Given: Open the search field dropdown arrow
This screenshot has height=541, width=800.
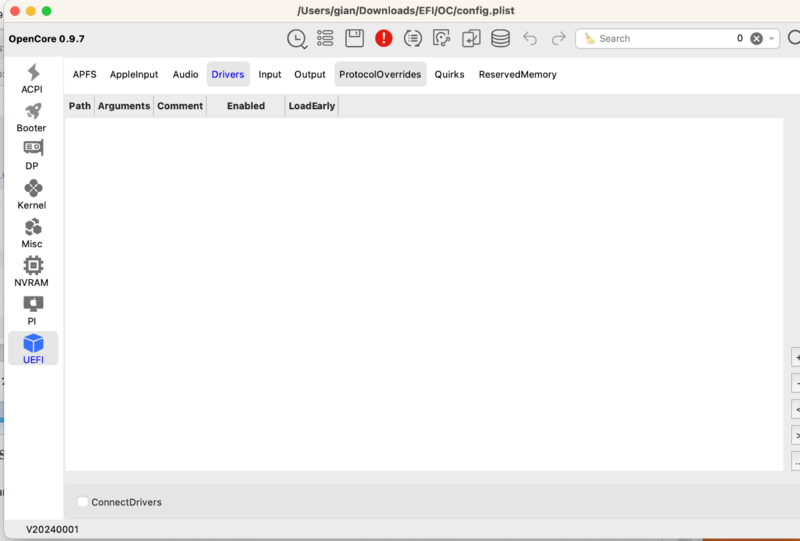Looking at the screenshot, I should point(771,39).
